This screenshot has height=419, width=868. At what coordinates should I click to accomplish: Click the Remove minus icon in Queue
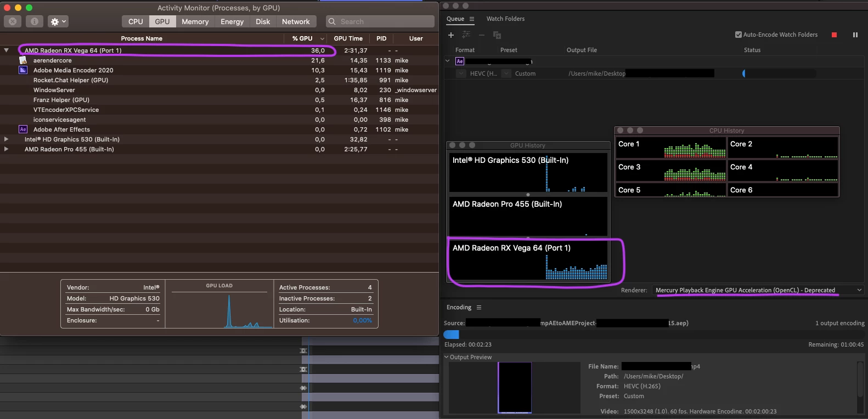(x=482, y=35)
